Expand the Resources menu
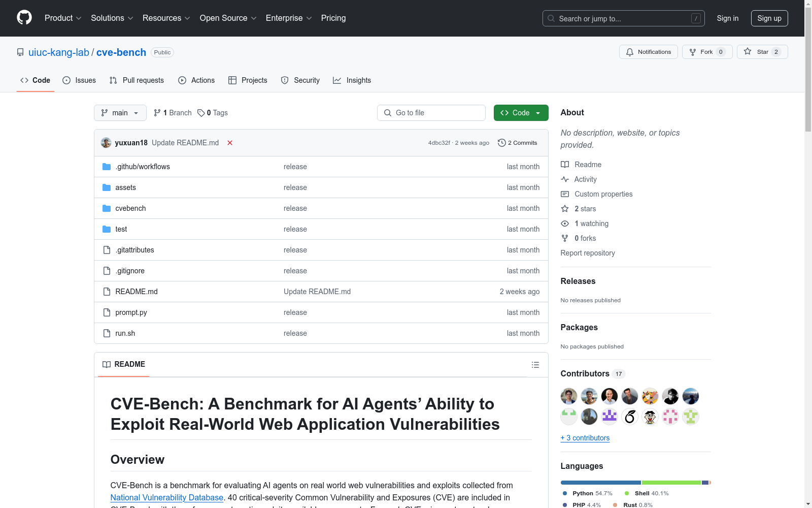 click(x=166, y=18)
